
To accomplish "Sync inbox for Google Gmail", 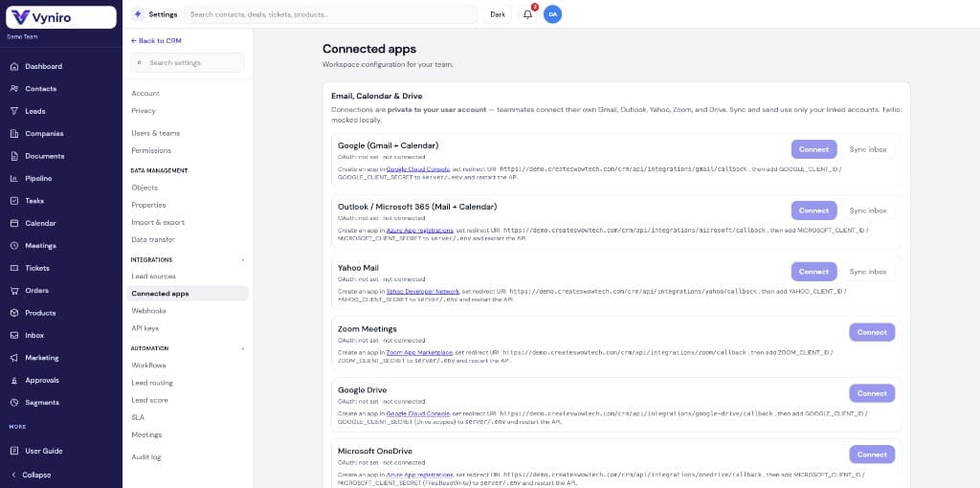I will click(x=868, y=149).
